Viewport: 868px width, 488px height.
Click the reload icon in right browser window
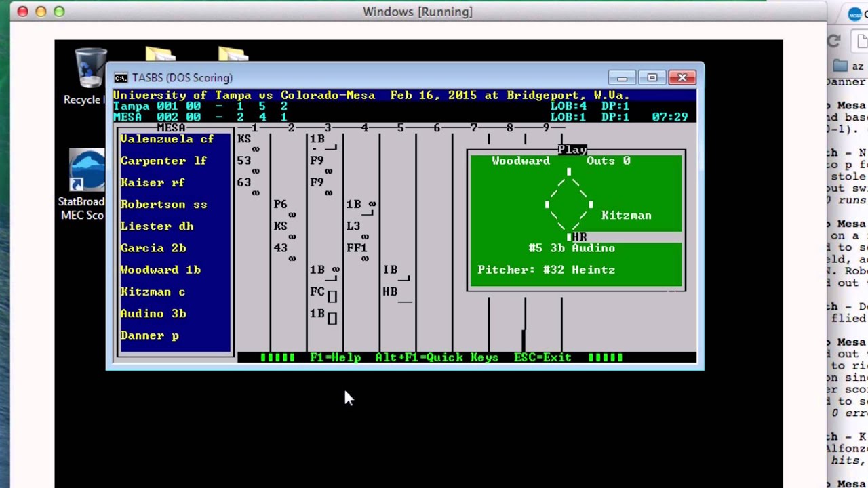(x=834, y=41)
